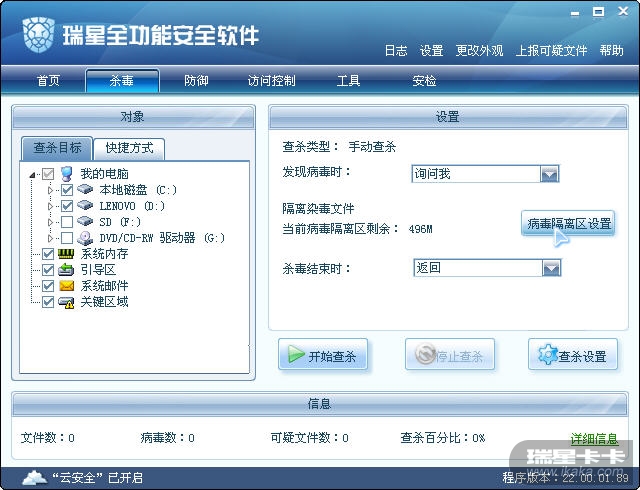The height and width of the screenshot is (490, 640).
Task: Click the 返回 combo box field
Action: 487,268
